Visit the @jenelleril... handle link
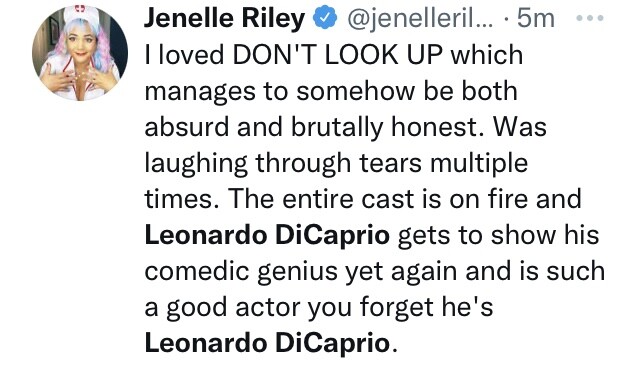Viewport: 640px width, 365px height. coord(420,19)
